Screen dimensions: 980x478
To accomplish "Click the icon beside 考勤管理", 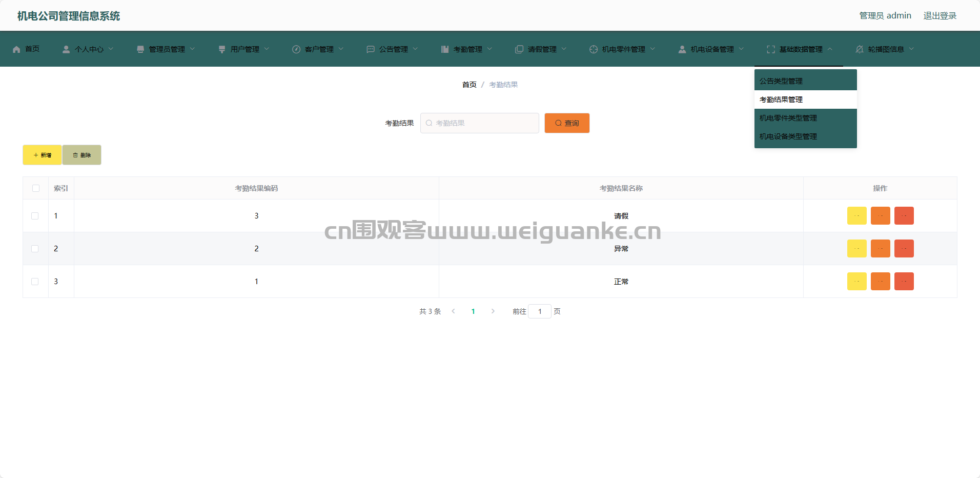I will point(445,49).
